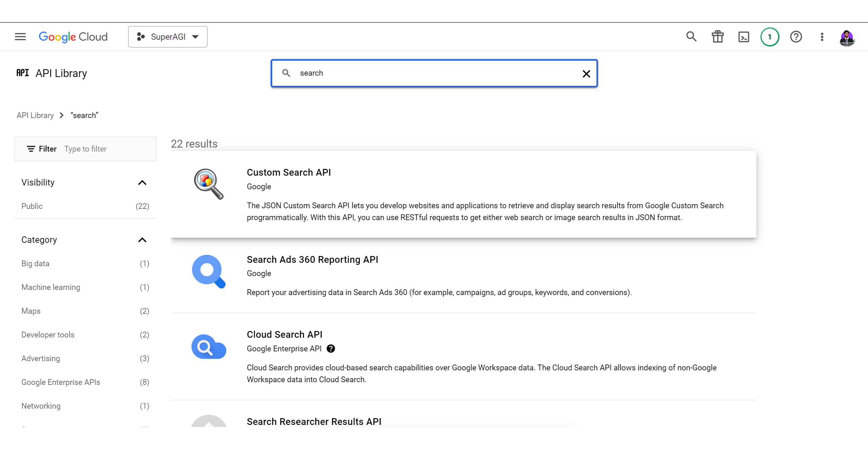The width and height of the screenshot is (868, 449).
Task: Click Google Enterprise API help icon
Action: 331,349
